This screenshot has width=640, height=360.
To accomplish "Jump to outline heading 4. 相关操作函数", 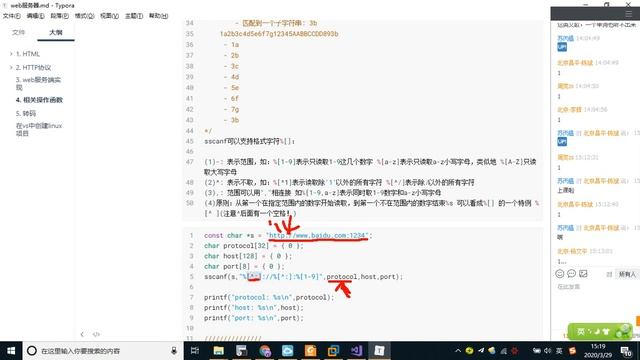I will pyautogui.click(x=40, y=100).
